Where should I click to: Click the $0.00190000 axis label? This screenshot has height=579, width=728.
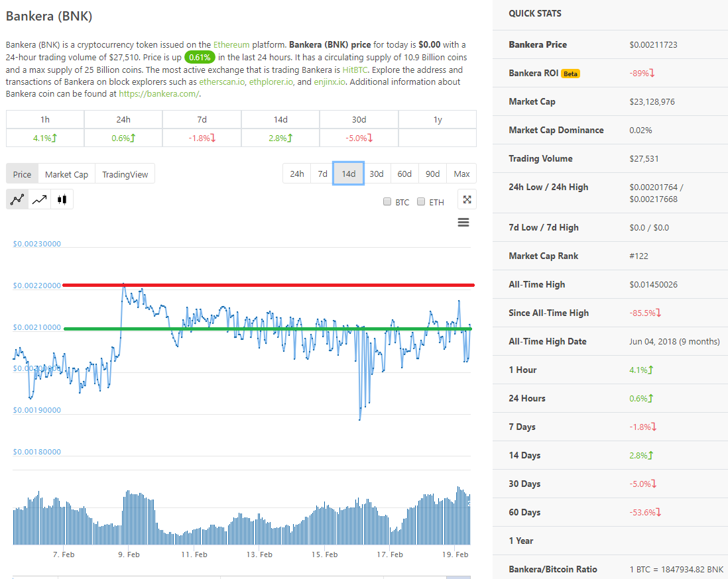click(x=36, y=409)
